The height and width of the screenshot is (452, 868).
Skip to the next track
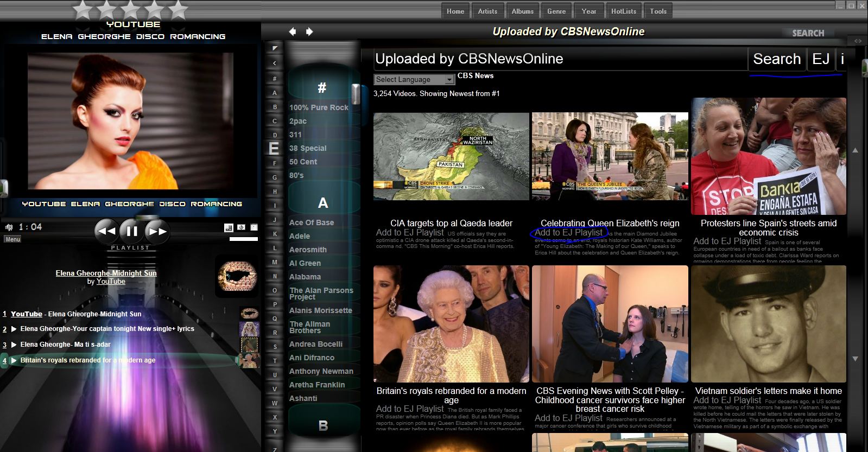157,231
